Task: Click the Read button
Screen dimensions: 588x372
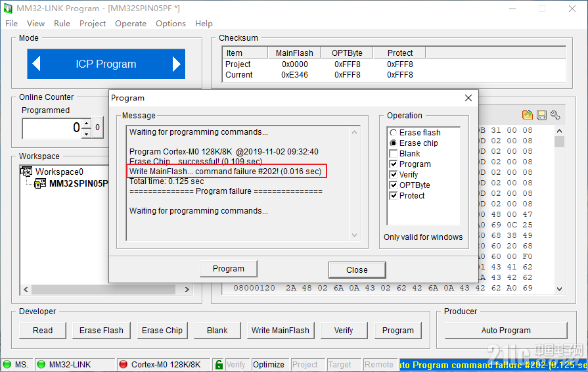Action: pos(42,331)
